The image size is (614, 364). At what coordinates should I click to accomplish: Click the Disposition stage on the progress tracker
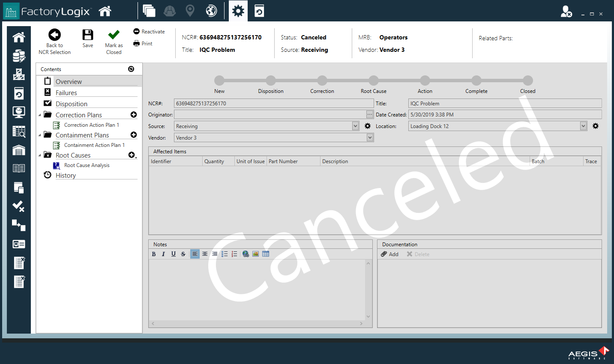click(x=271, y=80)
